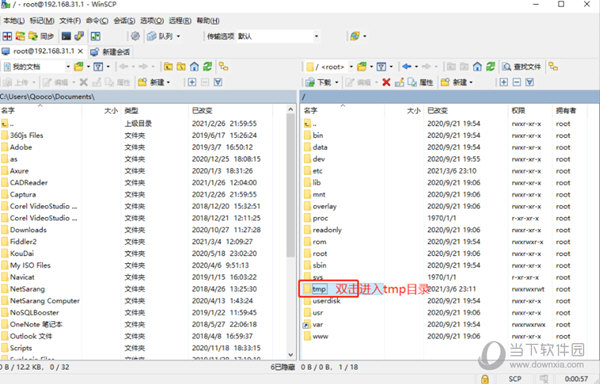This screenshot has width=600, height=384.
Task: Click the local 新建 new button
Action: tap(154, 82)
